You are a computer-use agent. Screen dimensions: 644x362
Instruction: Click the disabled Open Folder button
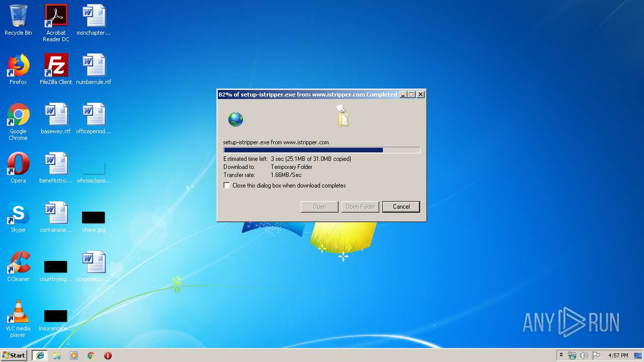pos(360,207)
